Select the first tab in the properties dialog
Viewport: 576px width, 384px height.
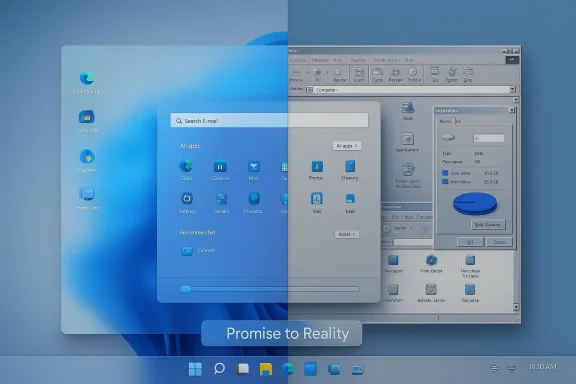(x=446, y=121)
